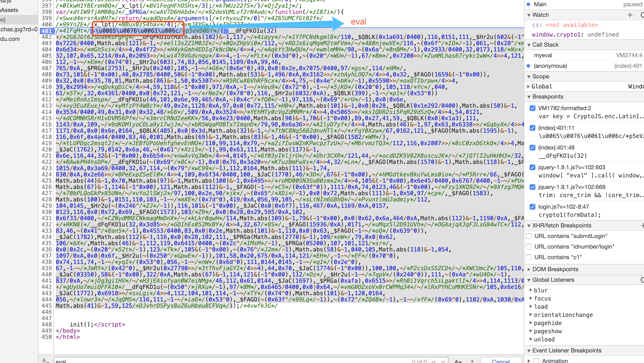Viewport: 644px width, 363px height.
Task: Collapse the Watch section
Action: tap(529, 15)
